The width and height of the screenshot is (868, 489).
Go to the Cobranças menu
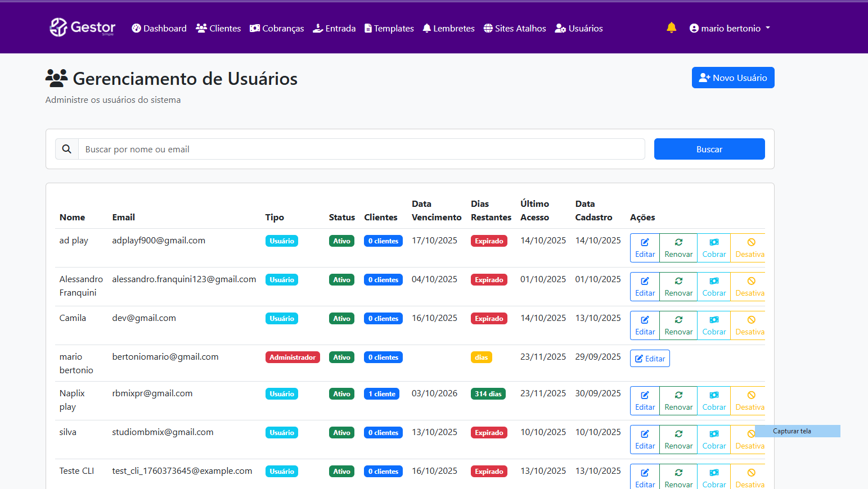pyautogui.click(x=277, y=28)
